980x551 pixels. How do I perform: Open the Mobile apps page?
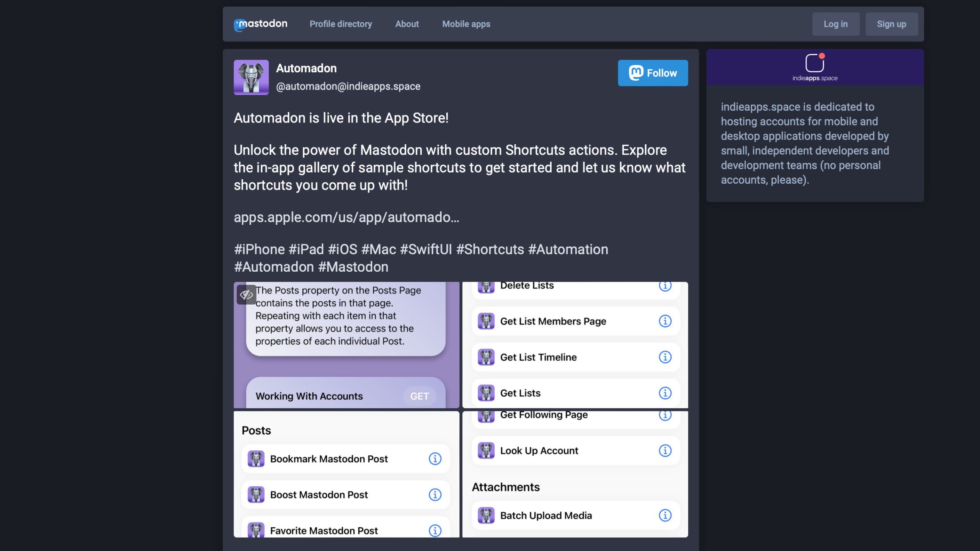tap(466, 24)
